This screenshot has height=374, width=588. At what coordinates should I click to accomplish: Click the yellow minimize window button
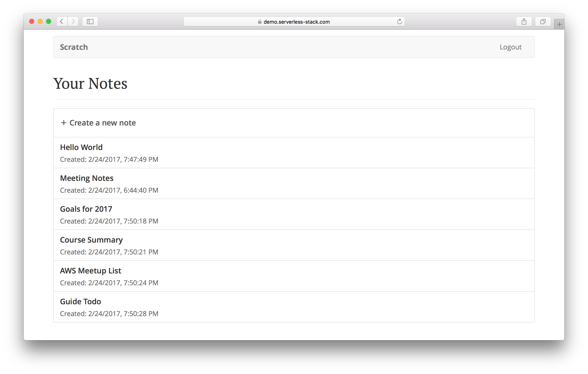point(40,22)
